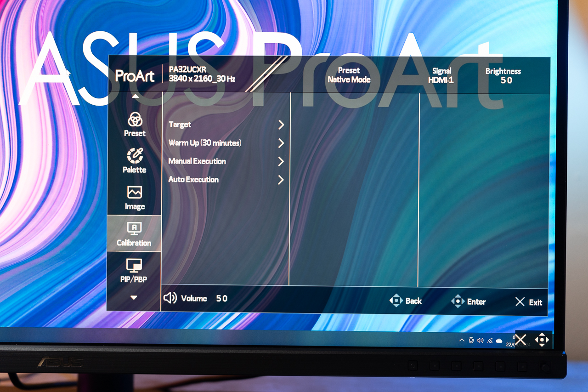The height and width of the screenshot is (392, 588).
Task: Open the Preset menu in the OSD sidebar
Action: (x=135, y=125)
